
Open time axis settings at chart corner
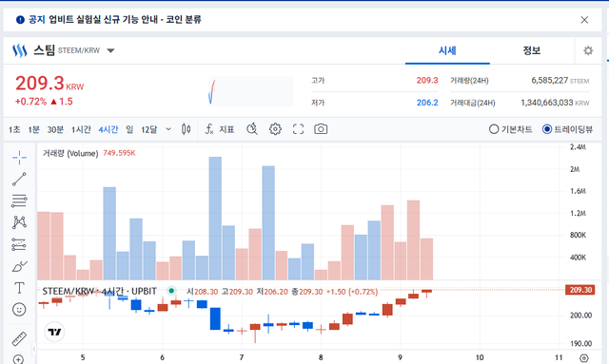(x=583, y=358)
